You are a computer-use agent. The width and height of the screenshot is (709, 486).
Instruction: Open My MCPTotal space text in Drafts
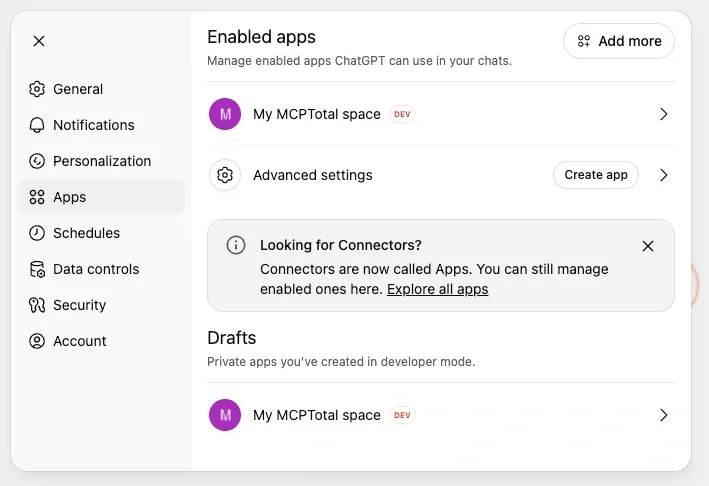click(317, 415)
